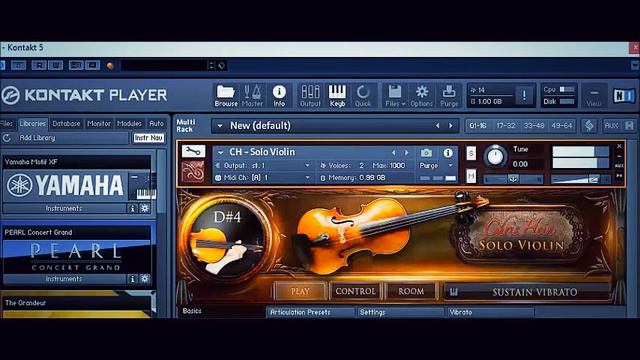The image size is (640, 360).
Task: Toggle the AUX sends button
Action: coord(611,126)
